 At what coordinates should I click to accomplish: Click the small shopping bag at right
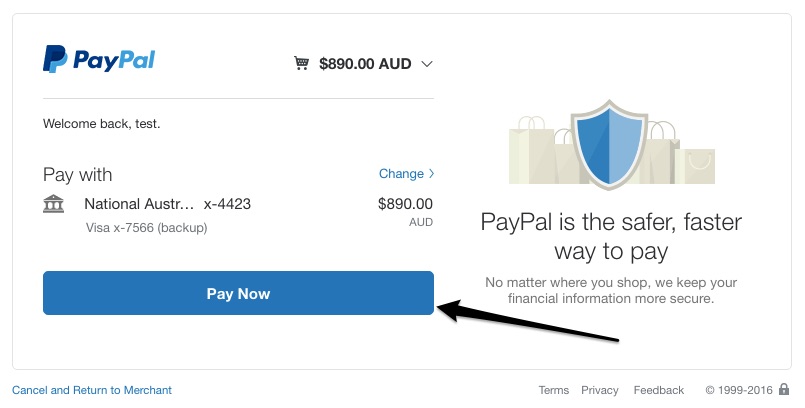point(695,166)
